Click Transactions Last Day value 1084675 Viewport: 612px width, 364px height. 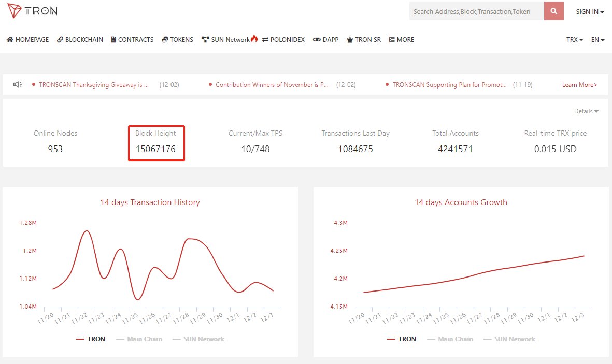click(355, 149)
